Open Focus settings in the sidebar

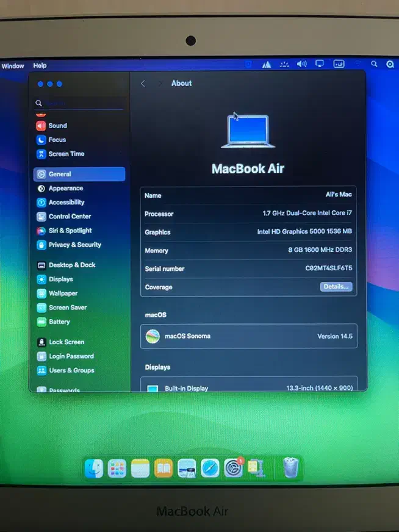(51, 140)
